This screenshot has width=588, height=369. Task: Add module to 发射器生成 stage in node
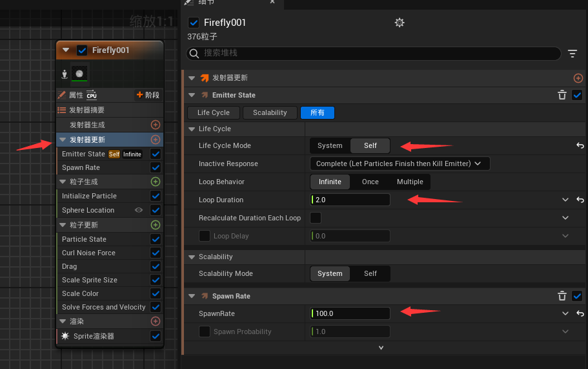[156, 125]
